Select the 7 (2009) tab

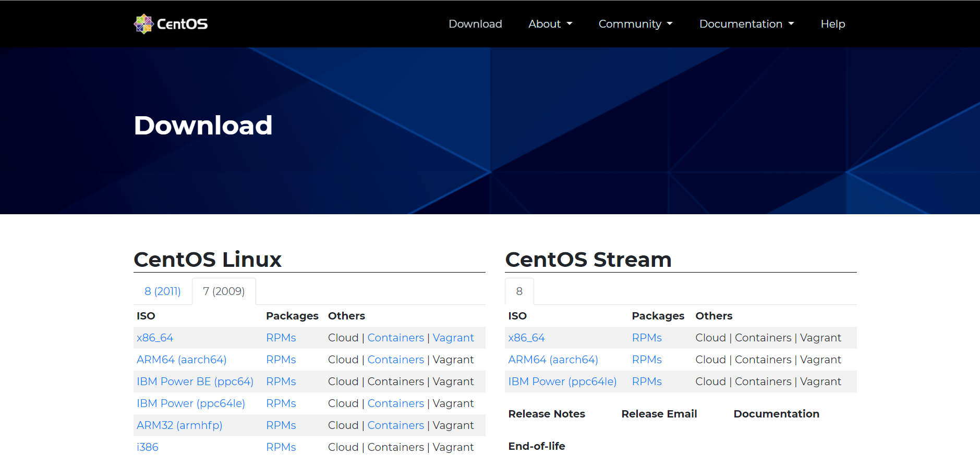[x=224, y=291]
